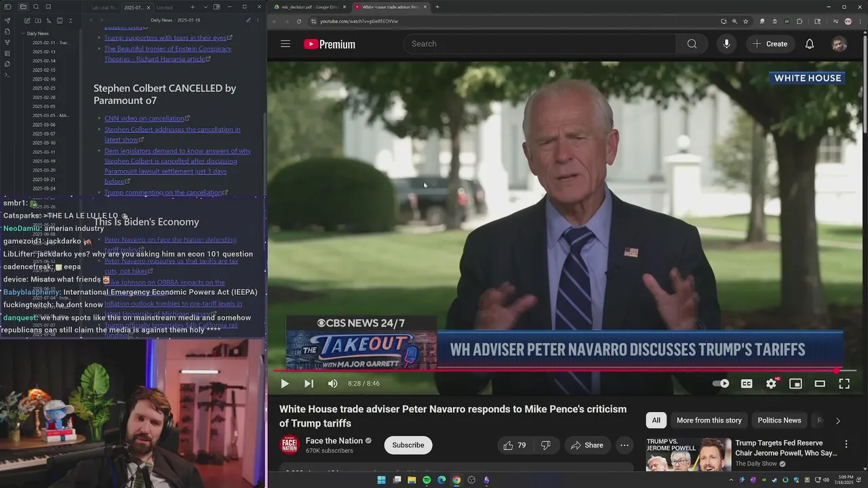Open Obsidian note more options menu
Viewport: 868px width, 488px height.
pyautogui.click(x=258, y=20)
